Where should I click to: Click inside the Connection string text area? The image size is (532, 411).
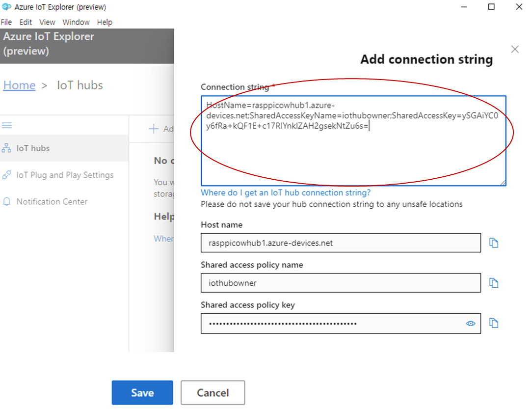[x=353, y=157]
